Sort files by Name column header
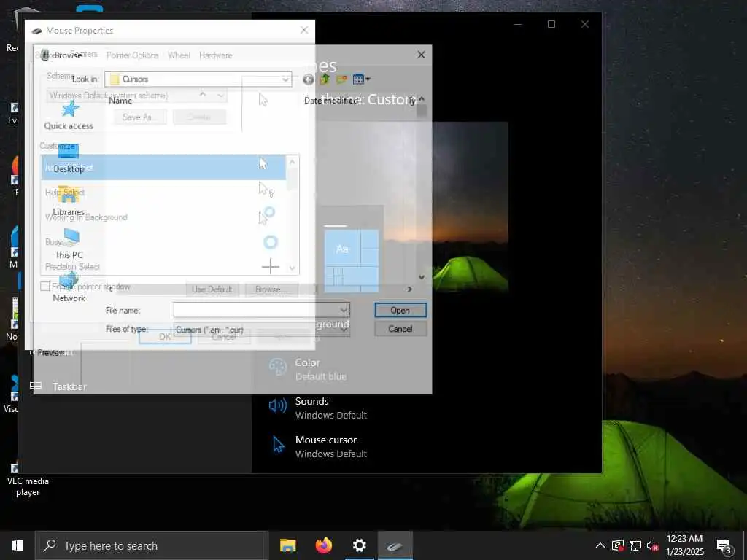Viewport: 747px width, 560px height. (120, 101)
